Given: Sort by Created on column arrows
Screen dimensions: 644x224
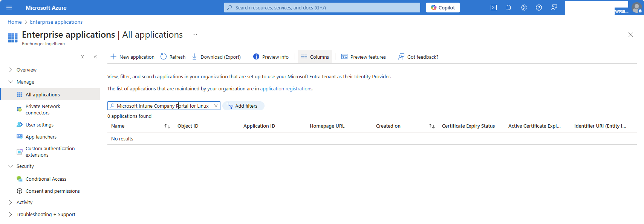Looking at the screenshot, I should (x=432, y=126).
